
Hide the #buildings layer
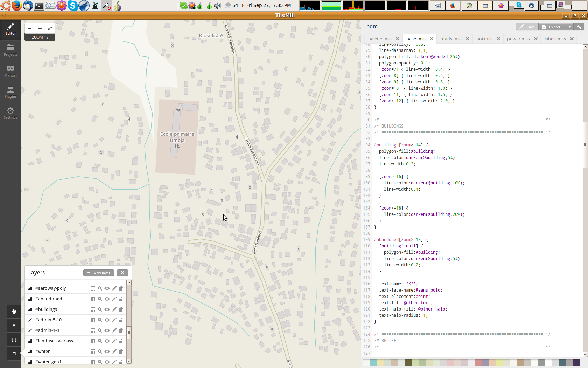tap(107, 309)
